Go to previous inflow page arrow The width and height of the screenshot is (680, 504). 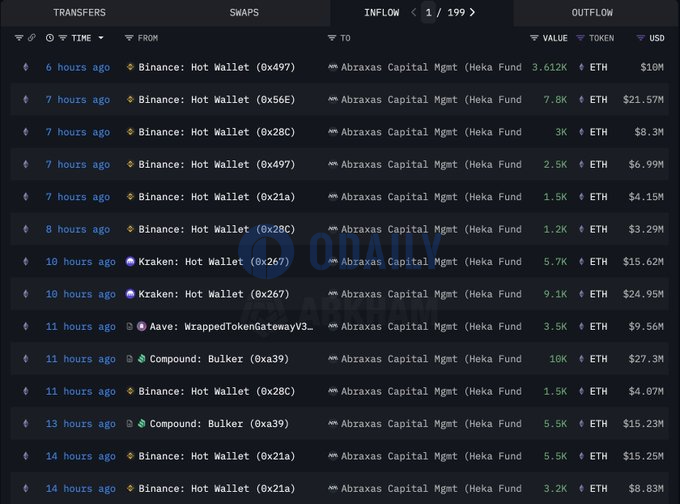(x=413, y=13)
